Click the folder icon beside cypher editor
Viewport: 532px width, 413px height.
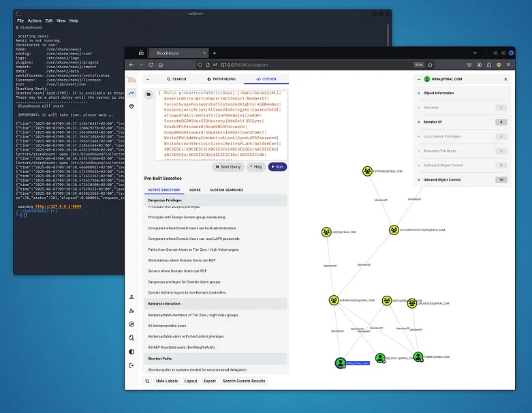[148, 94]
